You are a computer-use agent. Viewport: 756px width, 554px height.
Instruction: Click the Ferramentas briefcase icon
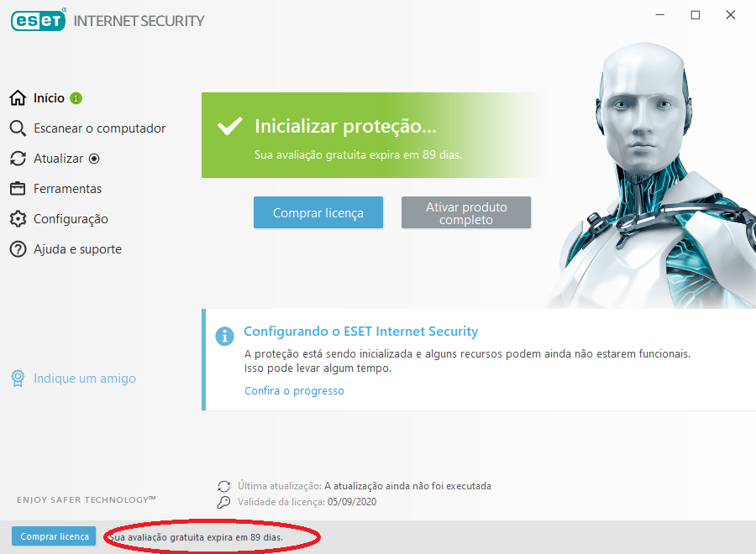pyautogui.click(x=18, y=188)
